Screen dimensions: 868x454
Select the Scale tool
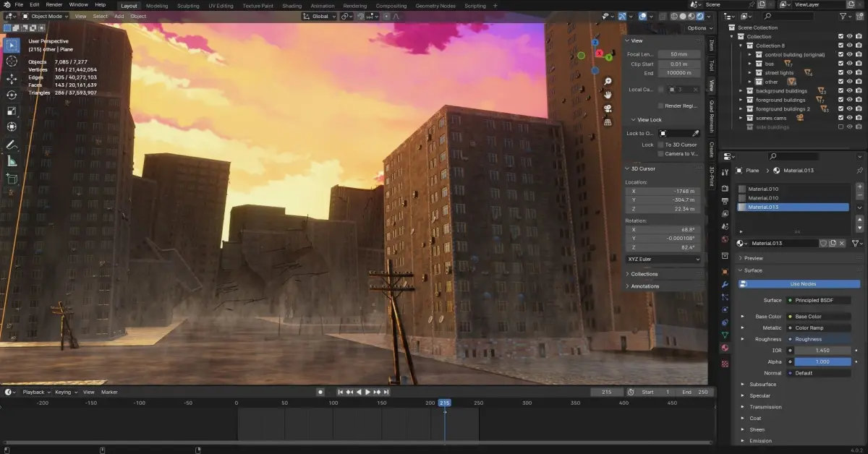(x=12, y=111)
